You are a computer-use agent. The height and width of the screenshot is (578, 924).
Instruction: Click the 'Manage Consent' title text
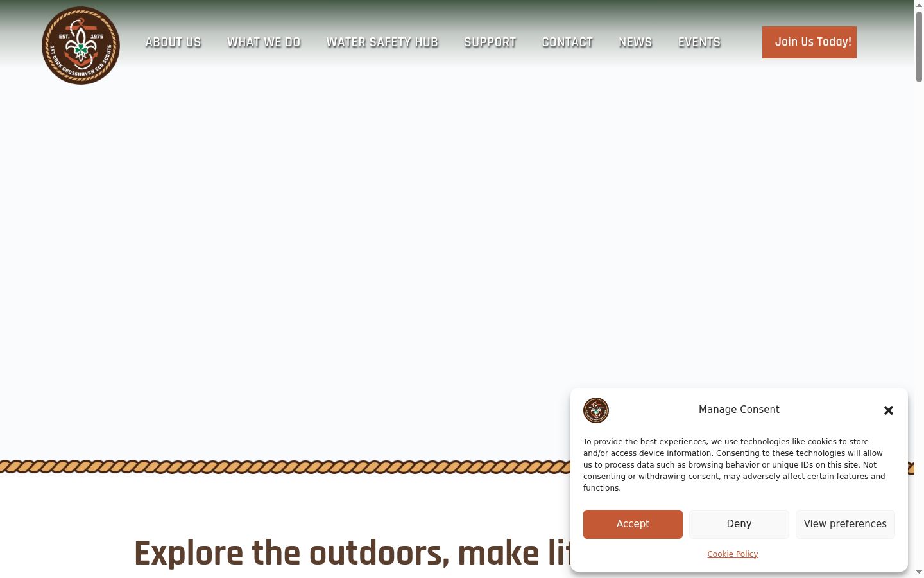click(x=739, y=410)
